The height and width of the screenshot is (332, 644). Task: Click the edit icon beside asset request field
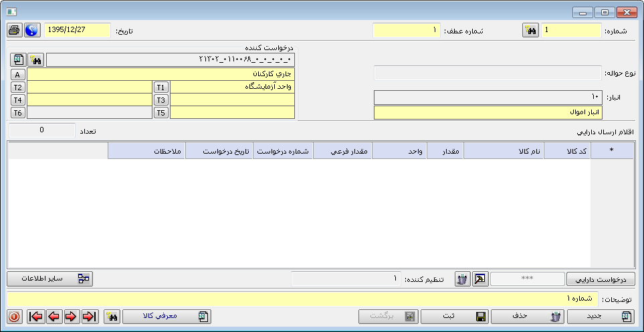[480, 279]
